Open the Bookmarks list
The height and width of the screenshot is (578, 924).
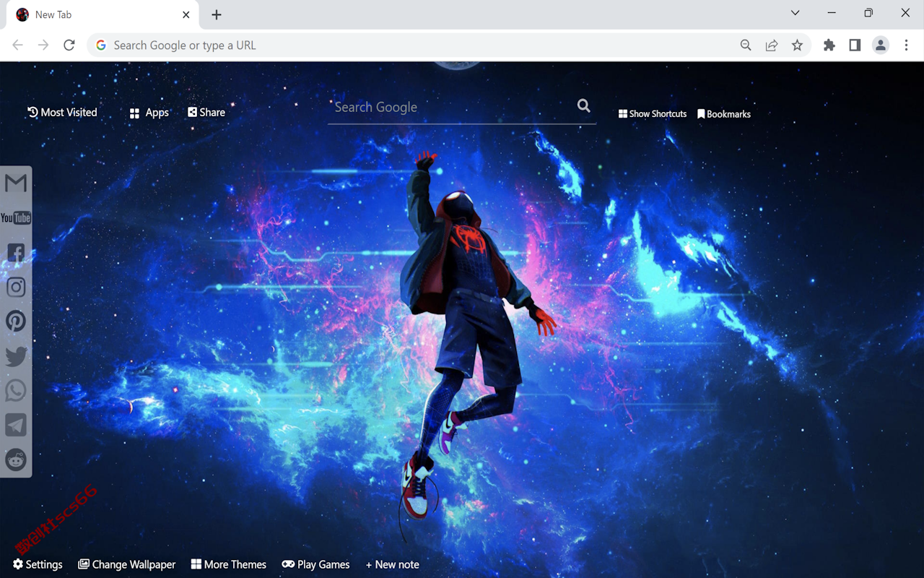[724, 113]
